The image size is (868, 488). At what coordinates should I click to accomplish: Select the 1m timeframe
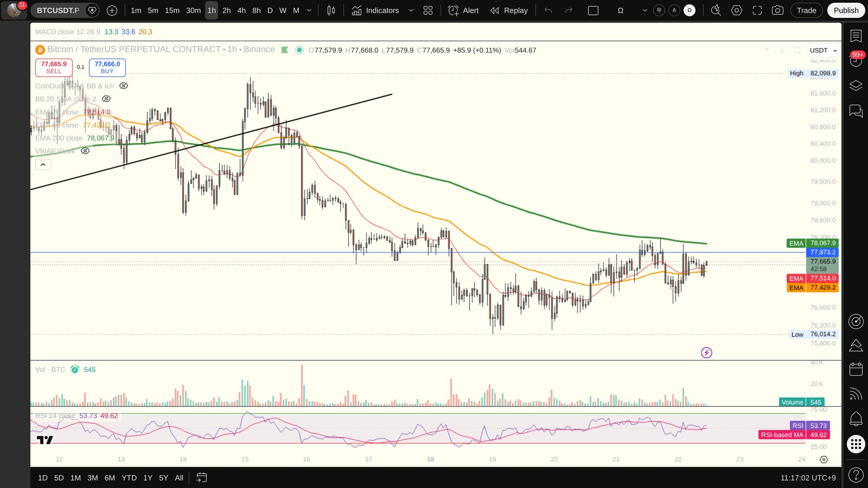click(136, 10)
